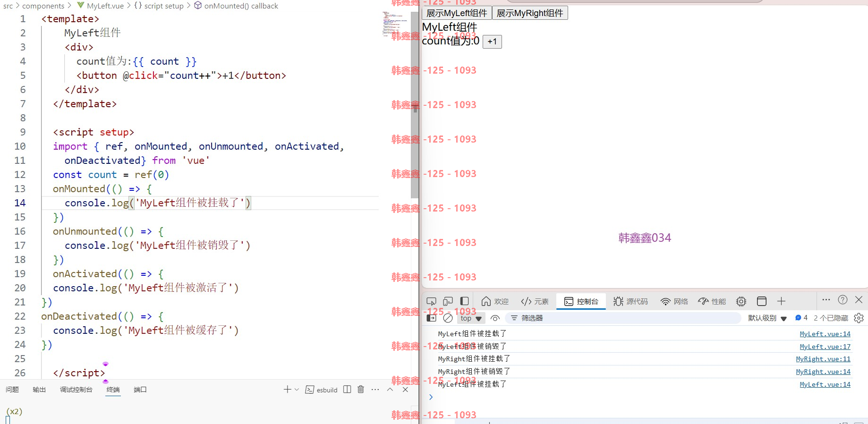This screenshot has height=424, width=868.
Task: Click the <script setup> tag on line 9
Action: coord(94,132)
